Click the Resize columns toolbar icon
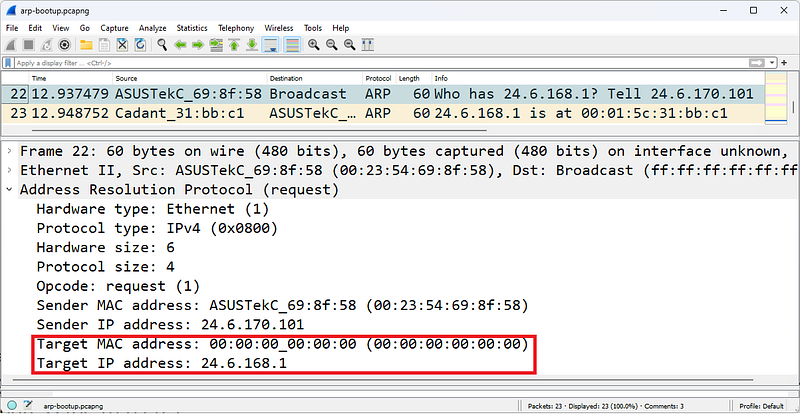Screen dimensions: 800x414 [x=367, y=45]
